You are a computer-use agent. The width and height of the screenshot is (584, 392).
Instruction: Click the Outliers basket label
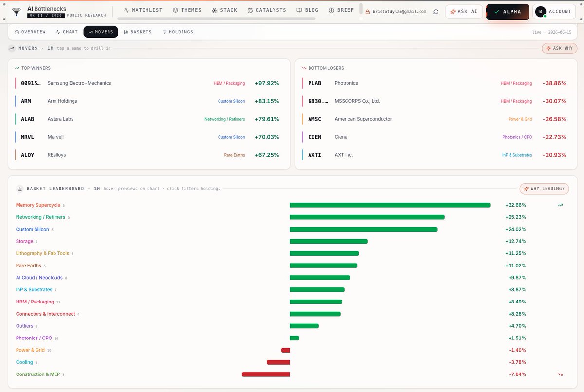point(25,326)
